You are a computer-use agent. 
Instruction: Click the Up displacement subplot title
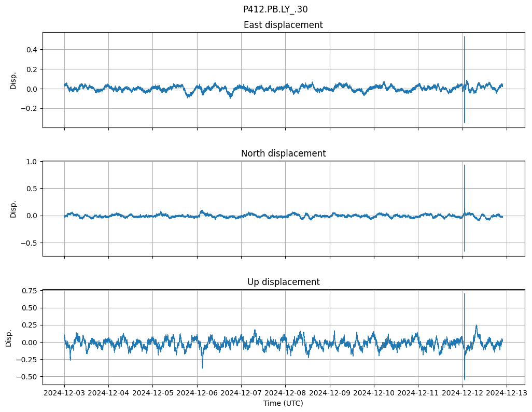[283, 282]
